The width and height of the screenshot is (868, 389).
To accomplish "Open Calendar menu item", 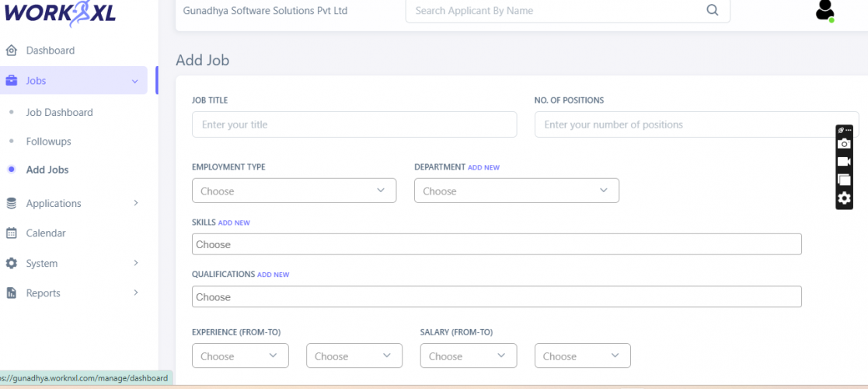I will click(46, 233).
